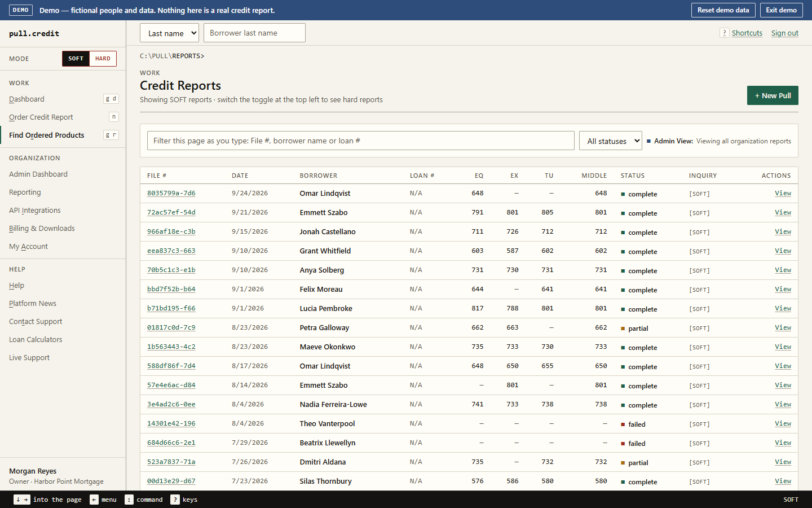Exit the demo
Viewport: 812px width, 508px height.
click(x=781, y=10)
